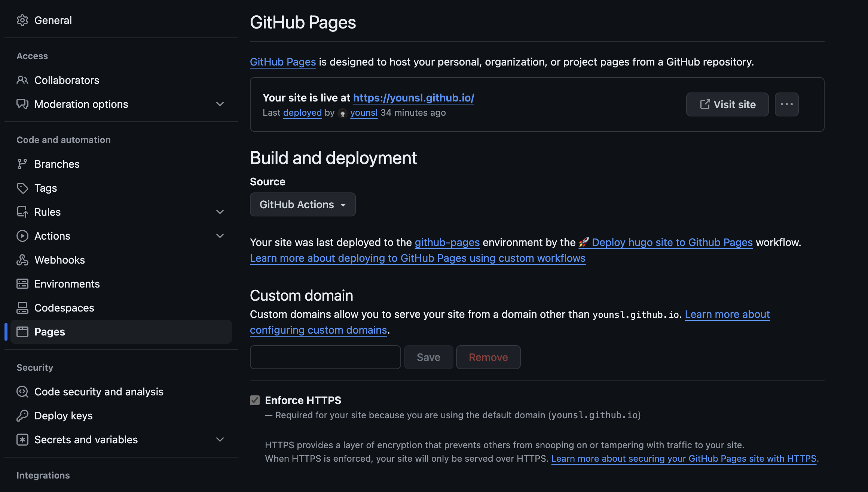The image size is (868, 492).
Task: Expand the Rules section chevron
Action: [x=221, y=211]
